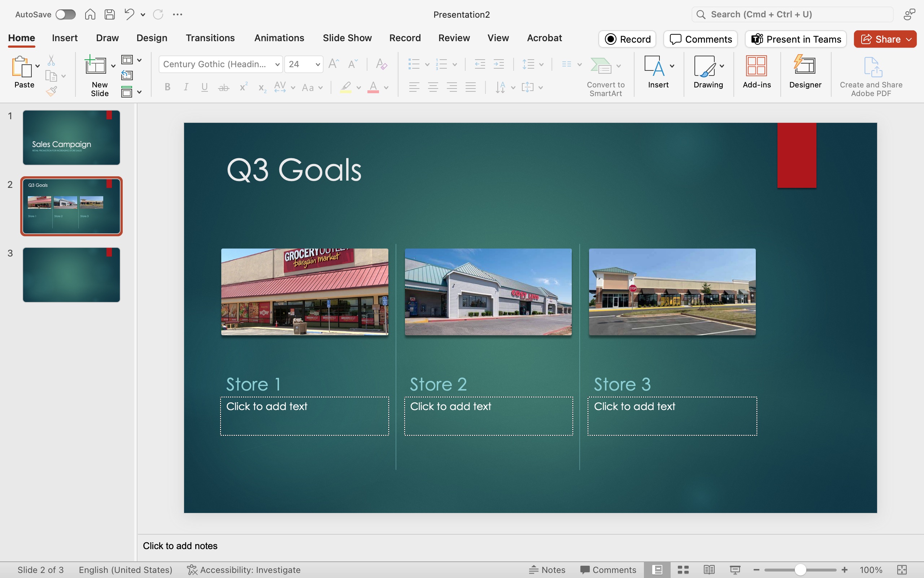Toggle Strikethrough formatting

pyautogui.click(x=223, y=87)
